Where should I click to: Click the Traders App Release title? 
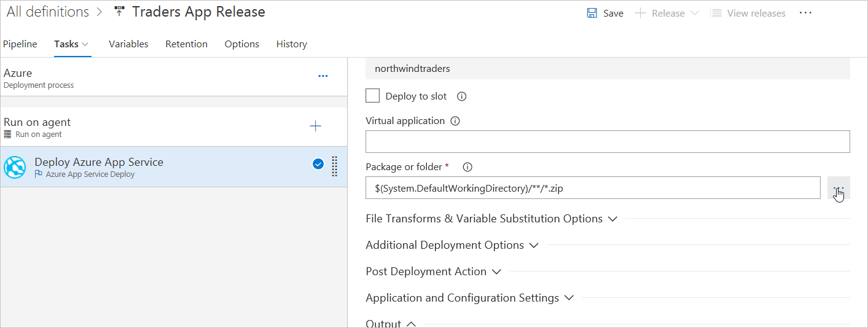[198, 12]
